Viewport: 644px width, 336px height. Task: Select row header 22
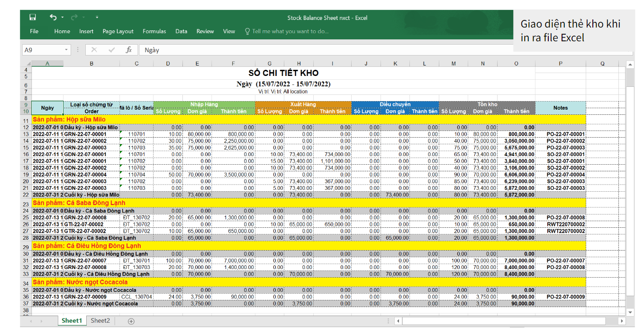26,195
